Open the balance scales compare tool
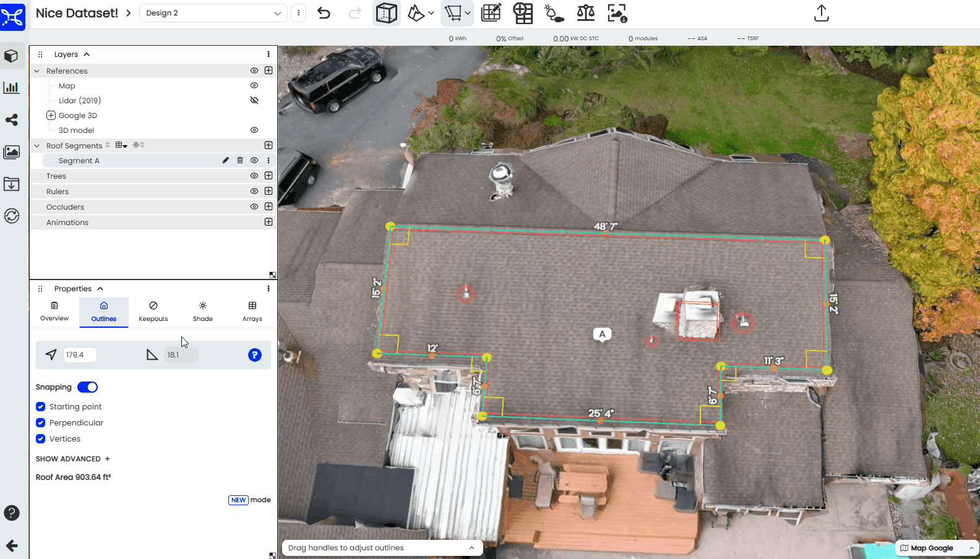The width and height of the screenshot is (980, 559). [585, 13]
